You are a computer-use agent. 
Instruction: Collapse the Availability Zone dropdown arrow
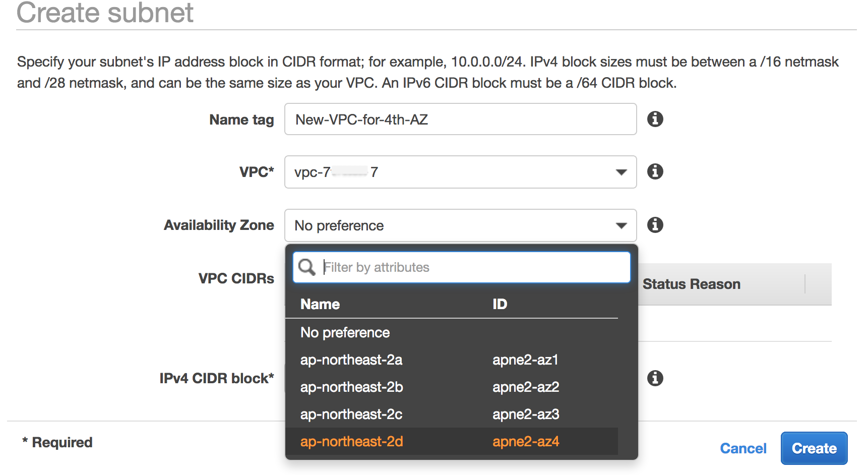point(622,225)
